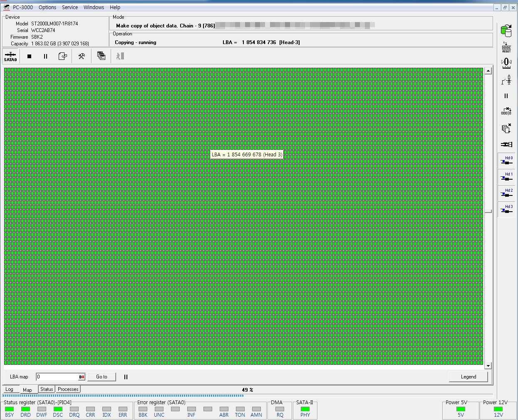
Task: Click the DRD status indicator
Action: click(25, 409)
